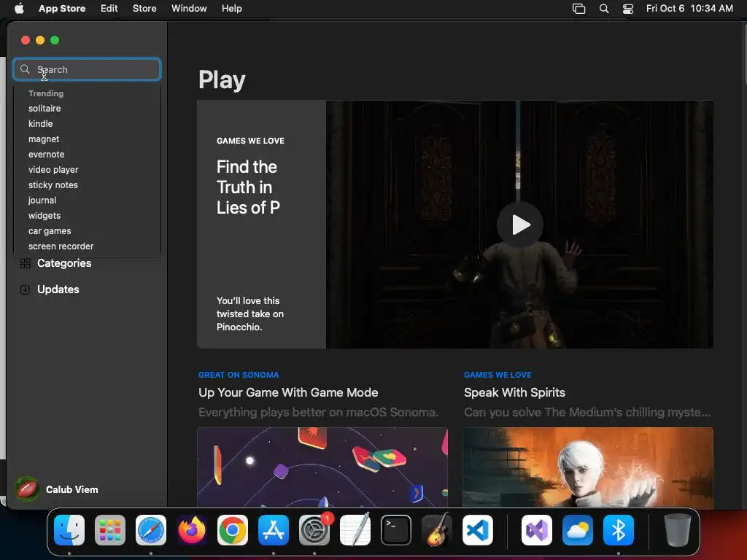Select trending search 'screen recorder'

coord(61,246)
